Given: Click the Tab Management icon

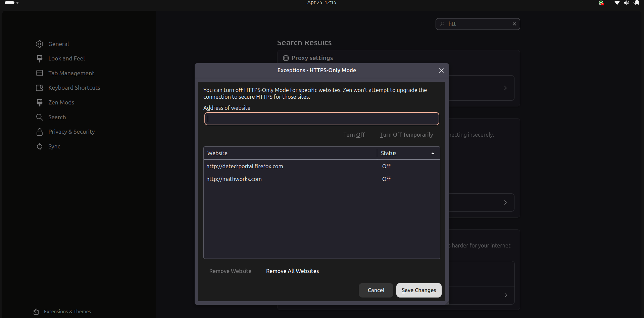Looking at the screenshot, I should coord(40,73).
